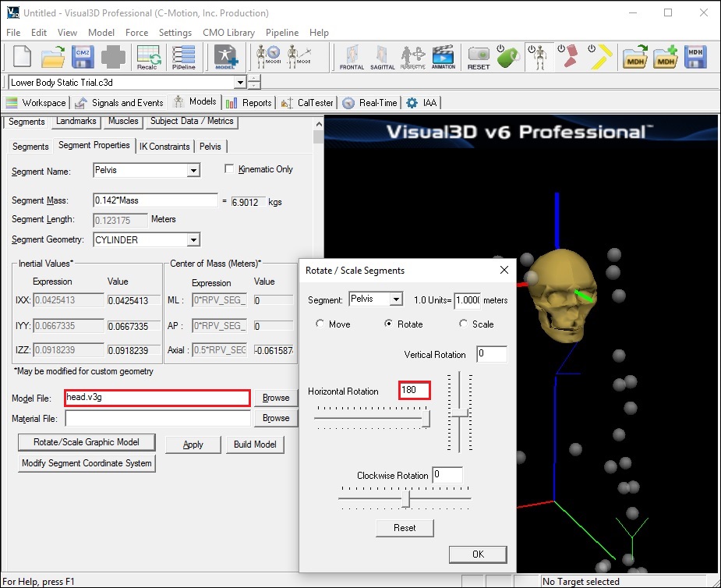721x588 pixels.
Task: Click Browse next to Model File
Action: coord(276,398)
